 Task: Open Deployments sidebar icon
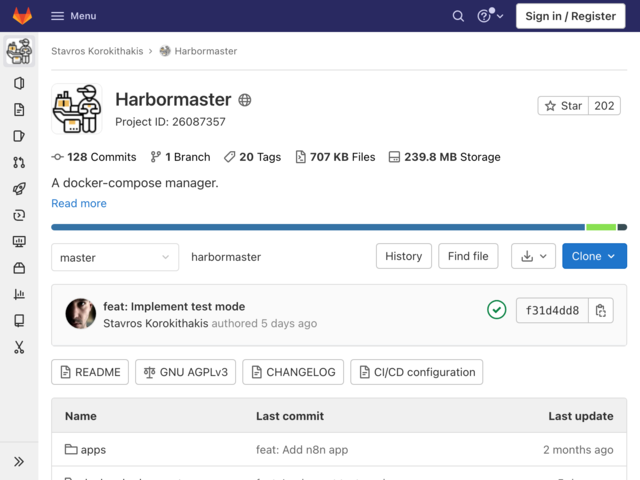[19, 215]
